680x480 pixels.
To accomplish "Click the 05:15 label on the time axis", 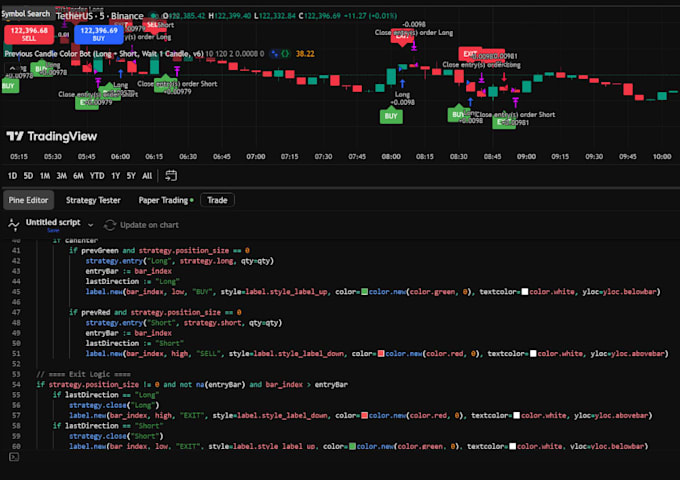I will point(19,157).
